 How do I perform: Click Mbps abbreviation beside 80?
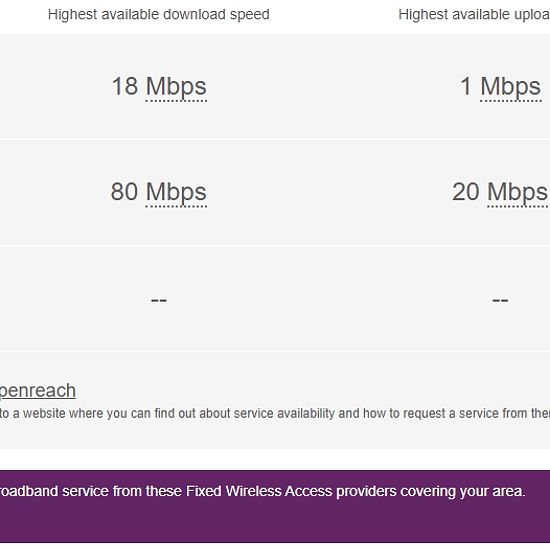pos(176,192)
